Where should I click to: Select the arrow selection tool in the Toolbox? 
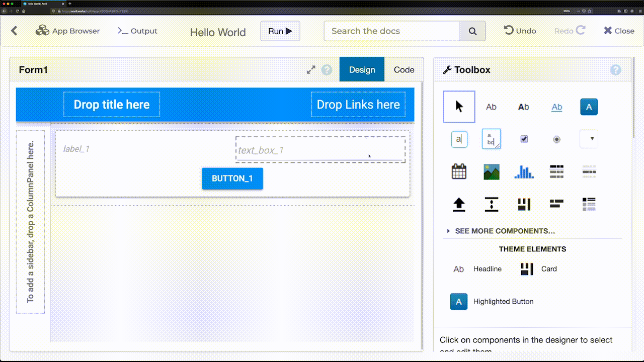pyautogui.click(x=458, y=107)
